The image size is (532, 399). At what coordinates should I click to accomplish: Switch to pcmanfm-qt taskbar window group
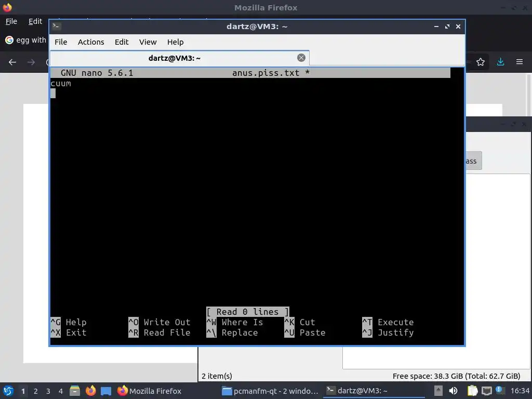pyautogui.click(x=270, y=391)
